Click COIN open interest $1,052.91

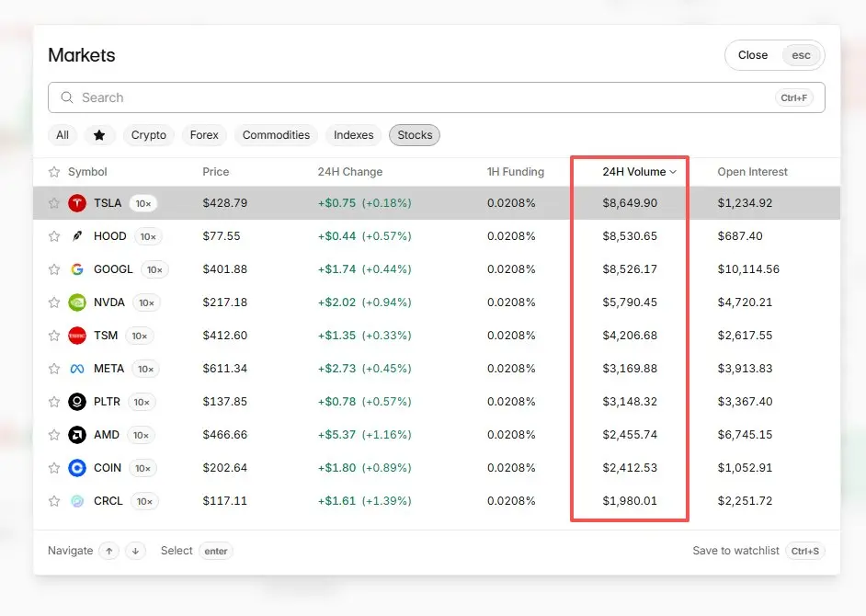(745, 468)
